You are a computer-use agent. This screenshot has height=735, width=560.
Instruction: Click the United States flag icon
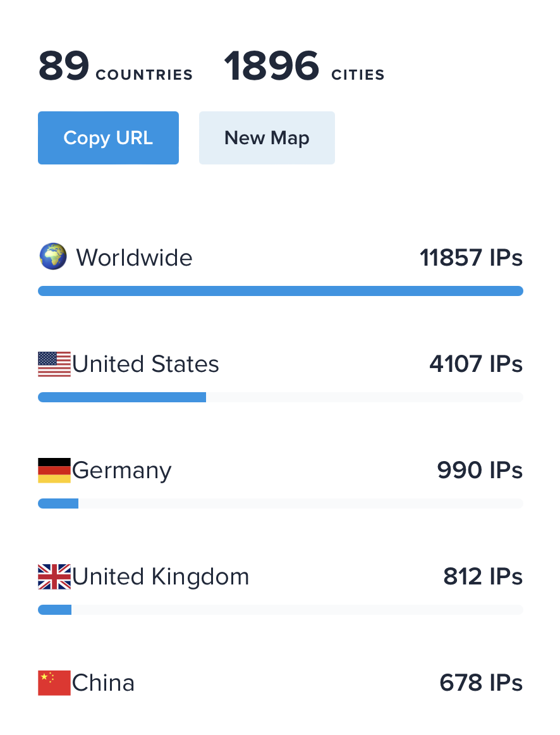(x=54, y=364)
